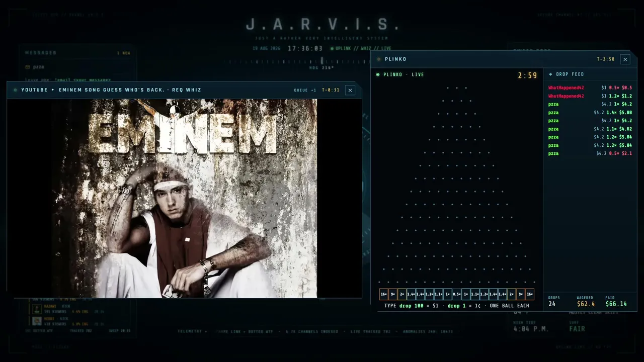Click the green live indicator beside PLINKO · LIVE

point(378,75)
